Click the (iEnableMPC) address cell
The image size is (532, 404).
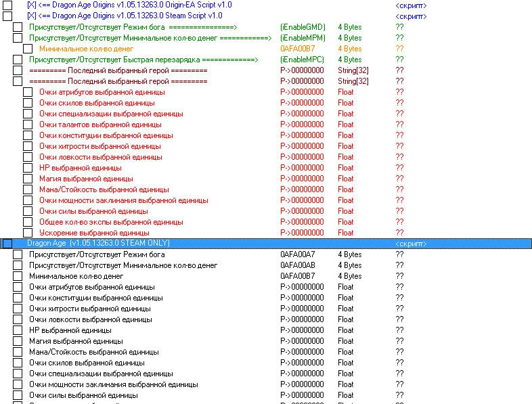point(302,60)
